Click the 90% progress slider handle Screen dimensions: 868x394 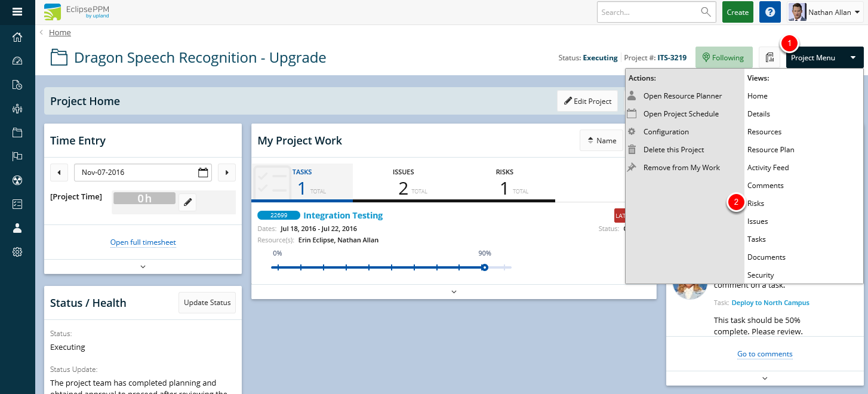[485, 267]
